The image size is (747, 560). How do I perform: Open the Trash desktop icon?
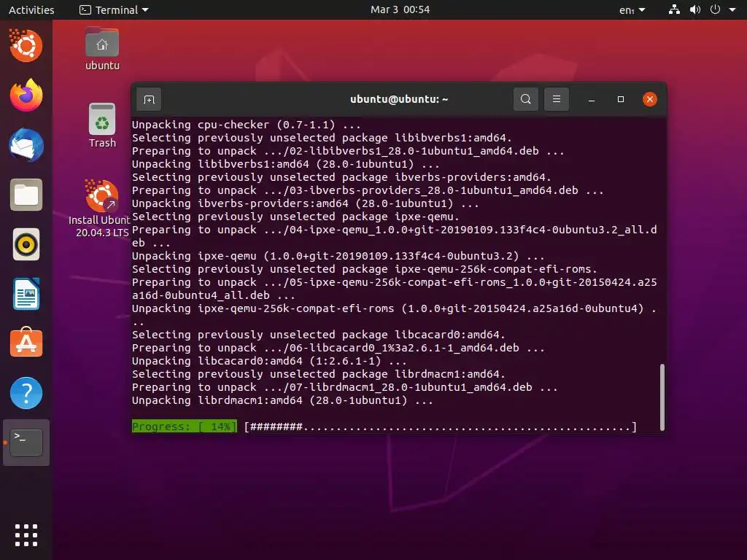click(102, 125)
